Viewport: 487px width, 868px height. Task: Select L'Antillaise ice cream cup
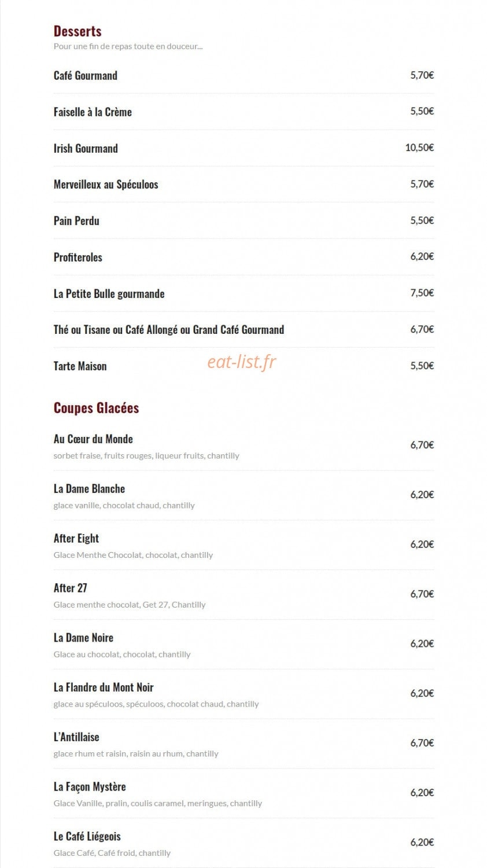point(76,737)
